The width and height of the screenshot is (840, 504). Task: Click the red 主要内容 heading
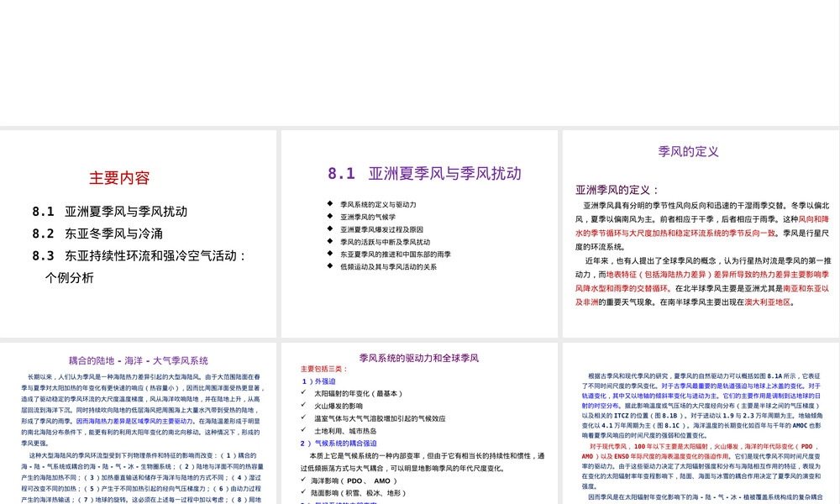[119, 178]
